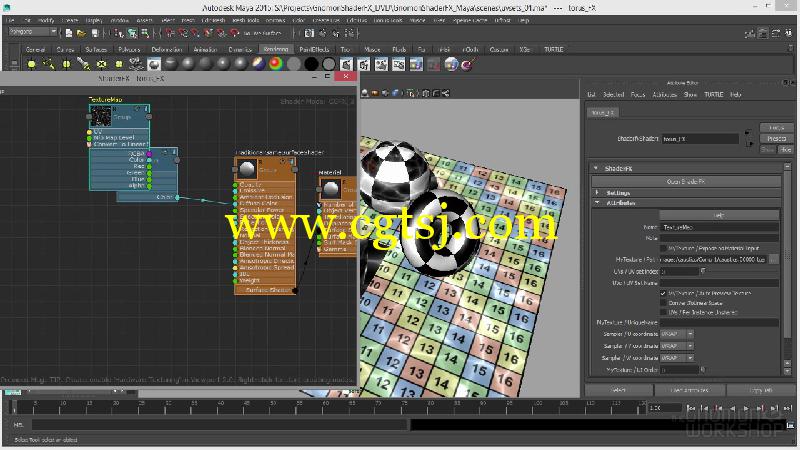Click the ramp shader rainbow sphere icon

click(276, 64)
